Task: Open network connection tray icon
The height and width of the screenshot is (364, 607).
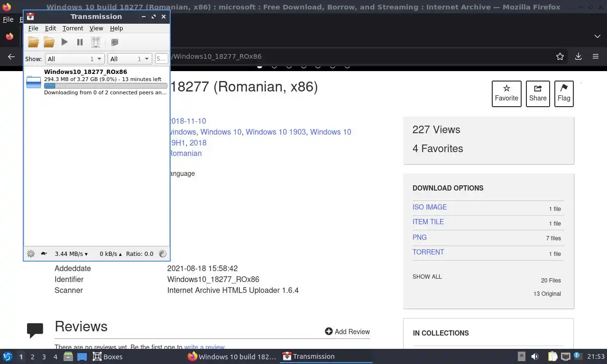Action: click(565, 356)
